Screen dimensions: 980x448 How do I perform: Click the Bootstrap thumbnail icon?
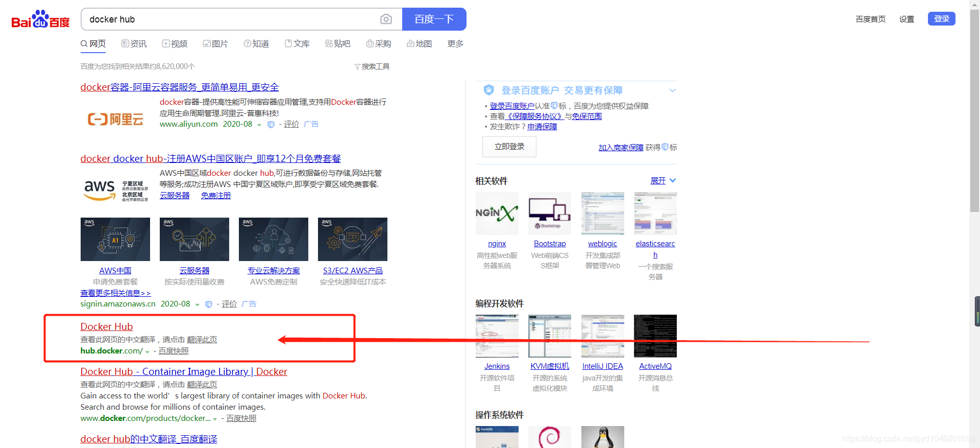tap(550, 214)
